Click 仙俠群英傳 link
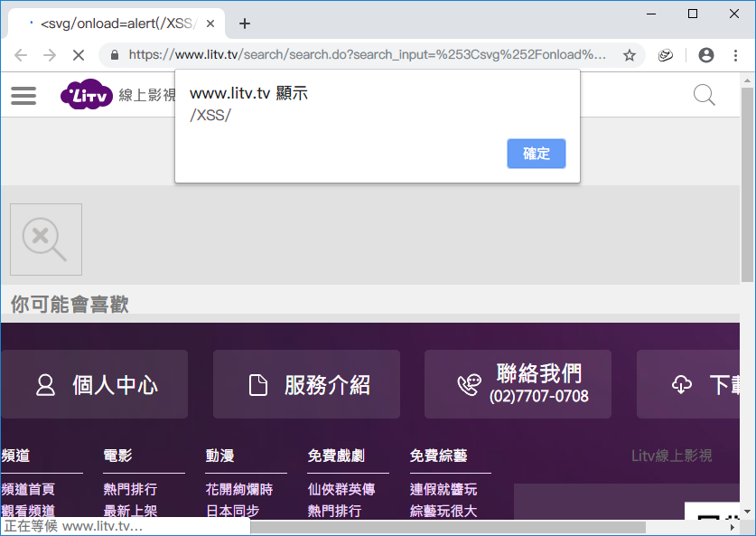This screenshot has height=536, width=756. (341, 489)
